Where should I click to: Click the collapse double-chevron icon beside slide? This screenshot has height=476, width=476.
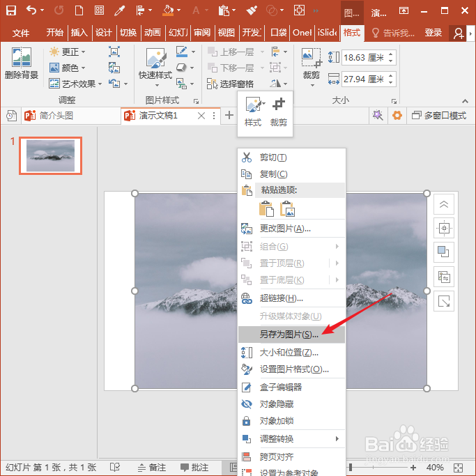[x=444, y=204]
